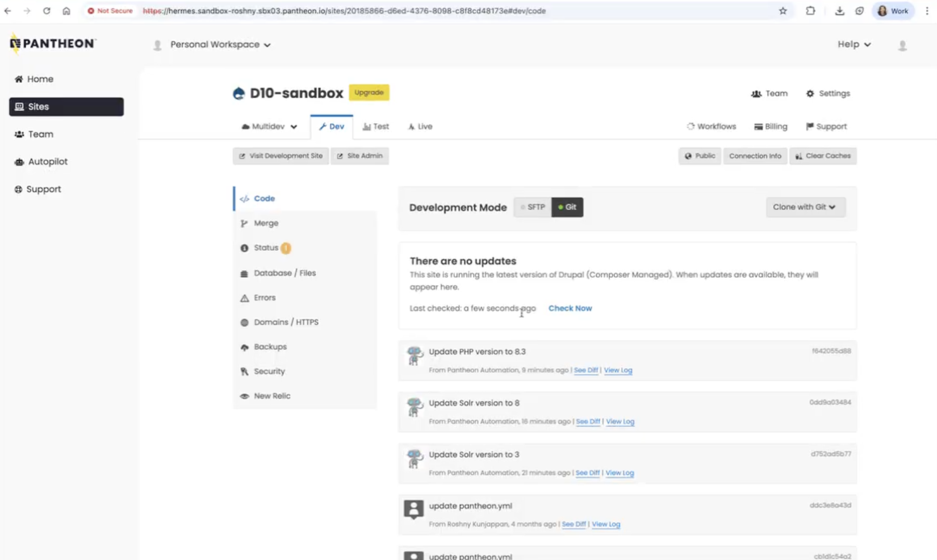
Task: Open the Live environment tab
Action: pos(420,127)
